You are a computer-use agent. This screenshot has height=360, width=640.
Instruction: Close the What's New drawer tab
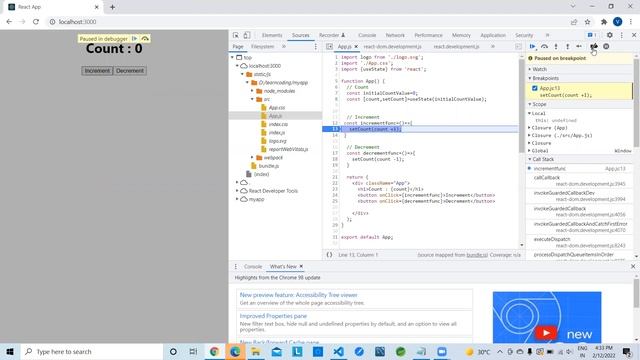[x=301, y=267]
